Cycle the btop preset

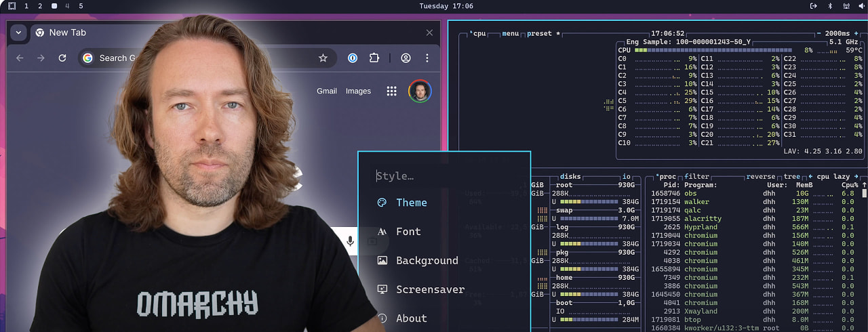point(544,33)
